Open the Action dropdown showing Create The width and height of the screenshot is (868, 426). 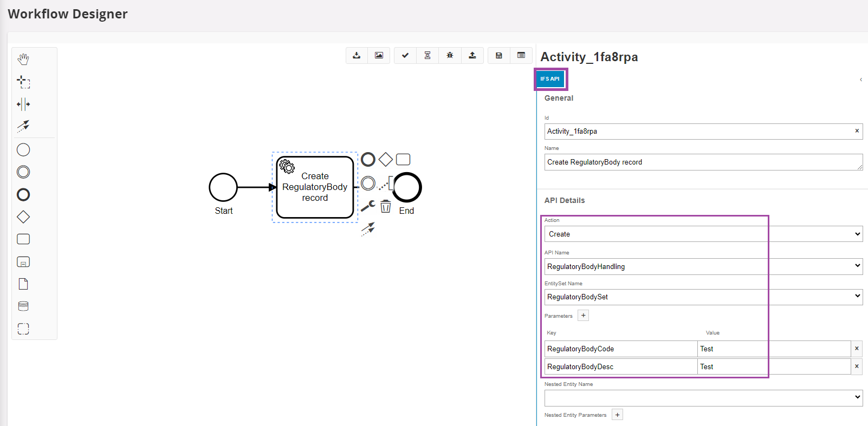(x=703, y=234)
